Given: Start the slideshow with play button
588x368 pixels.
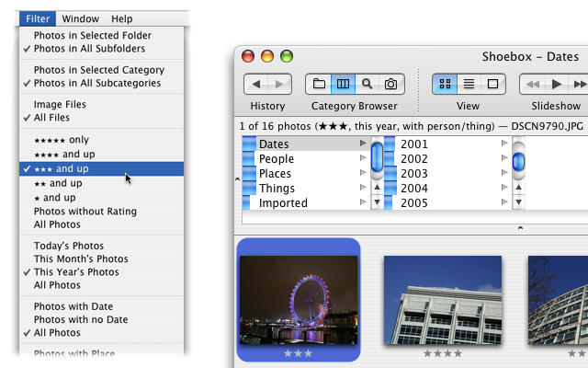Looking at the screenshot, I should (x=556, y=85).
